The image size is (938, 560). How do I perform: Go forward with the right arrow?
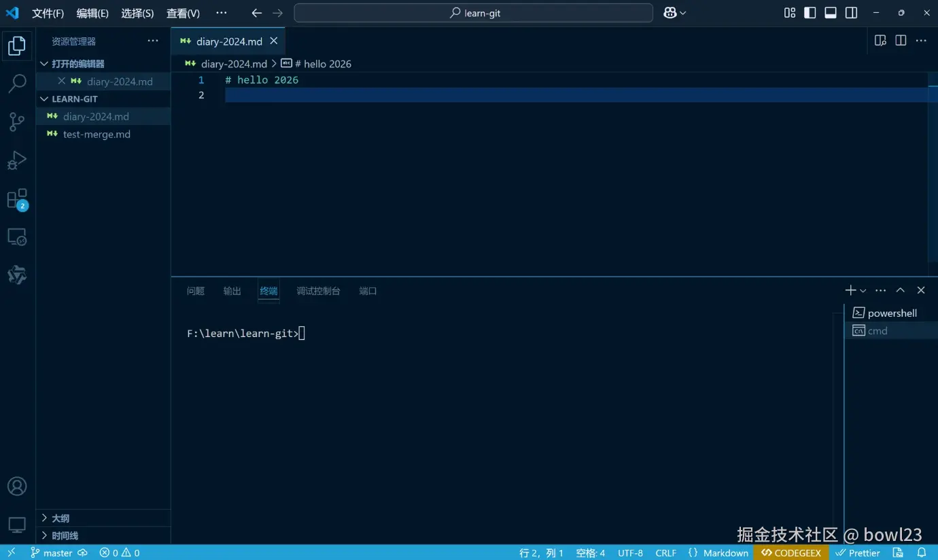point(277,13)
